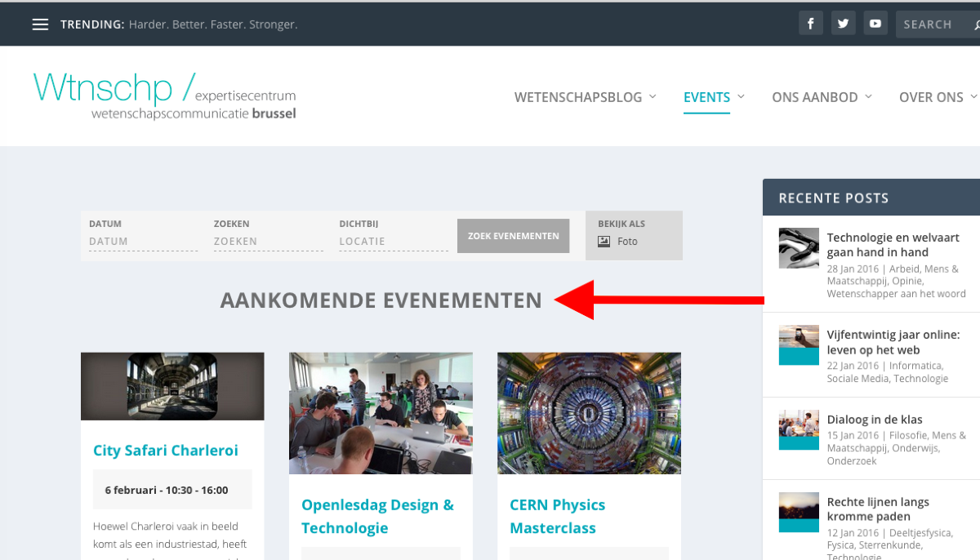This screenshot has height=560, width=980.
Task: Expand the Events dropdown menu
Action: pyautogui.click(x=713, y=97)
